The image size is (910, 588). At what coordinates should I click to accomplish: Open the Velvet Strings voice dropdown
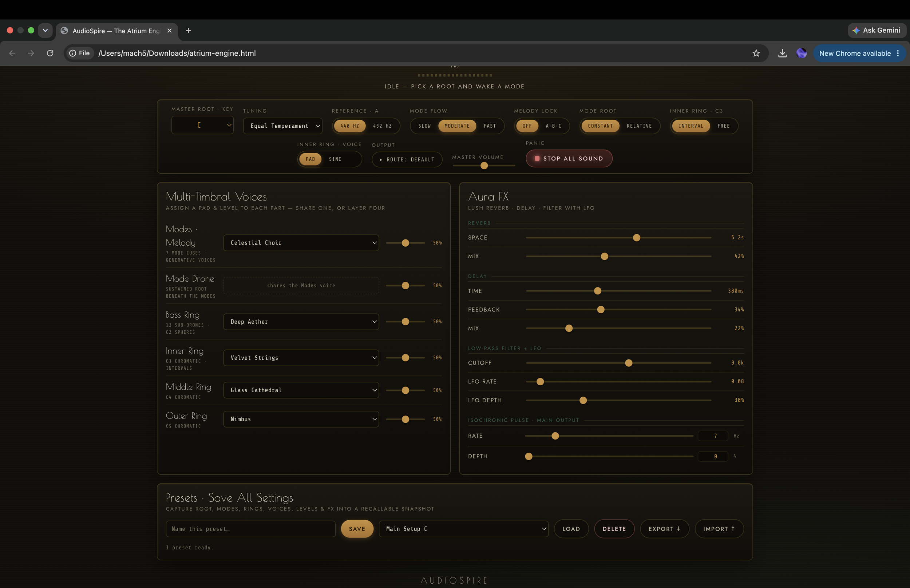click(x=301, y=358)
